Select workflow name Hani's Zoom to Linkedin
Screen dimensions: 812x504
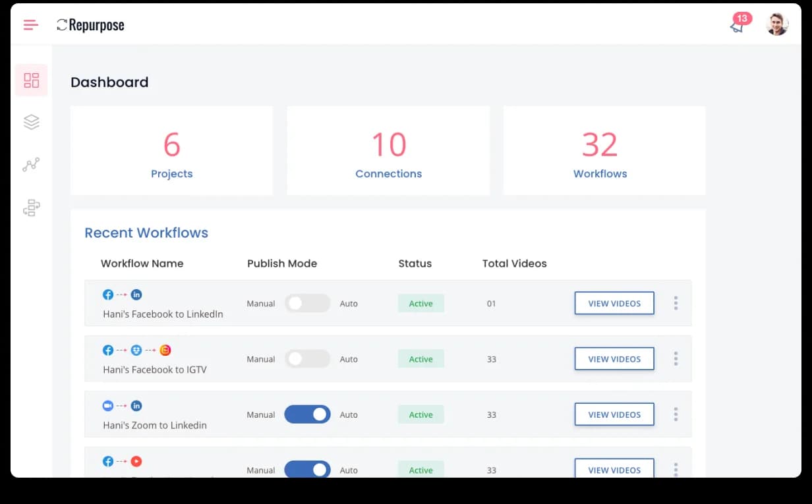(155, 425)
